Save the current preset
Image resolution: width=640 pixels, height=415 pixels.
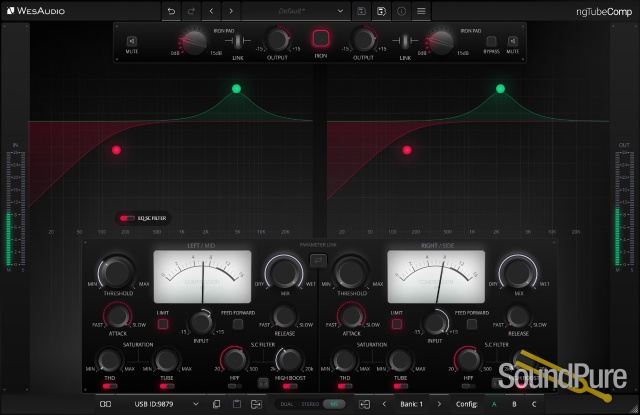tap(361, 11)
